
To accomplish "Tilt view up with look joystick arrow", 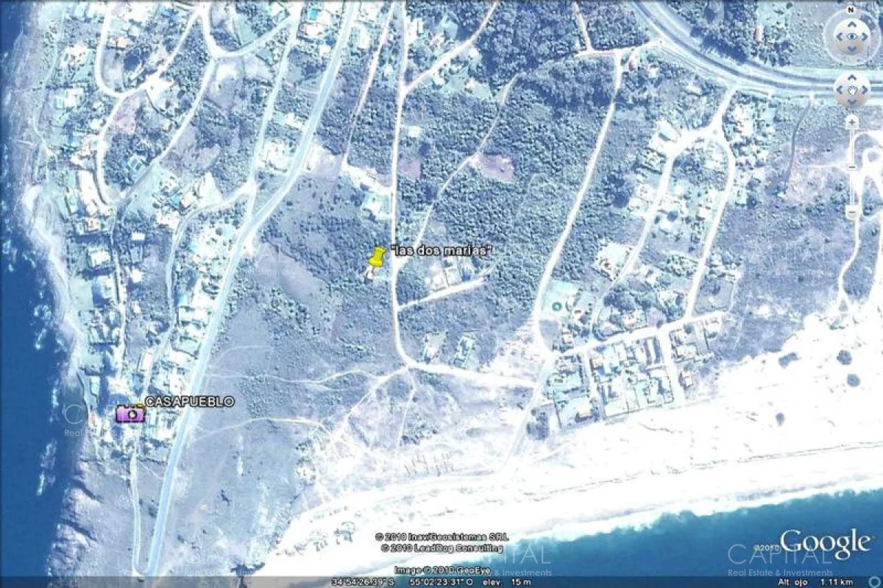I will click(851, 23).
